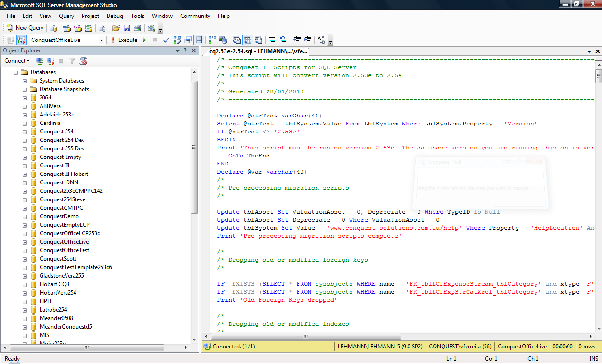
Task: Start an Analysis Services XMLA Query
Action: [x=89, y=28]
